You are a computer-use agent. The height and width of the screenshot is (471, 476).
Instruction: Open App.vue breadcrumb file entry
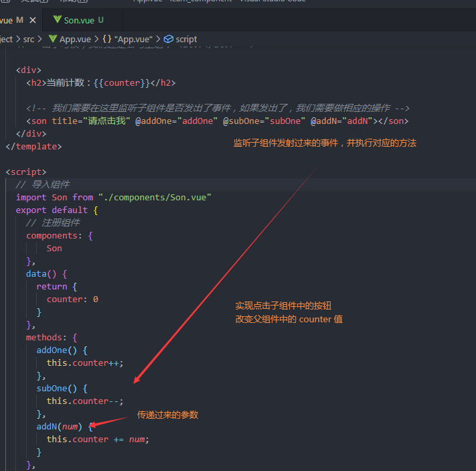click(x=75, y=40)
